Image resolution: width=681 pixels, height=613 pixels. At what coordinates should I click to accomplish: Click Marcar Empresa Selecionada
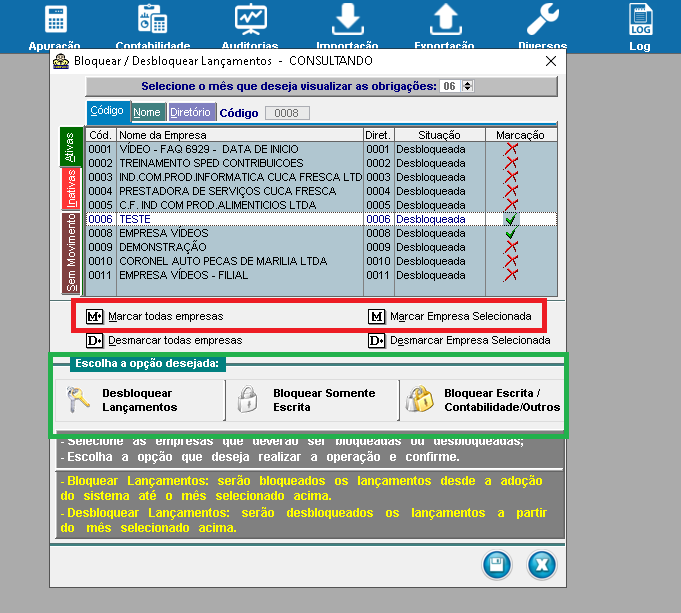[460, 316]
